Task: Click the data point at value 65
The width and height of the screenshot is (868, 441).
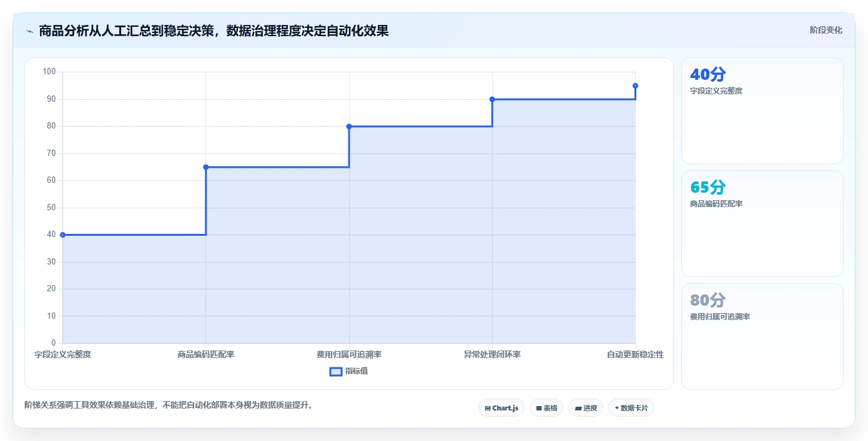Action: pyautogui.click(x=206, y=167)
